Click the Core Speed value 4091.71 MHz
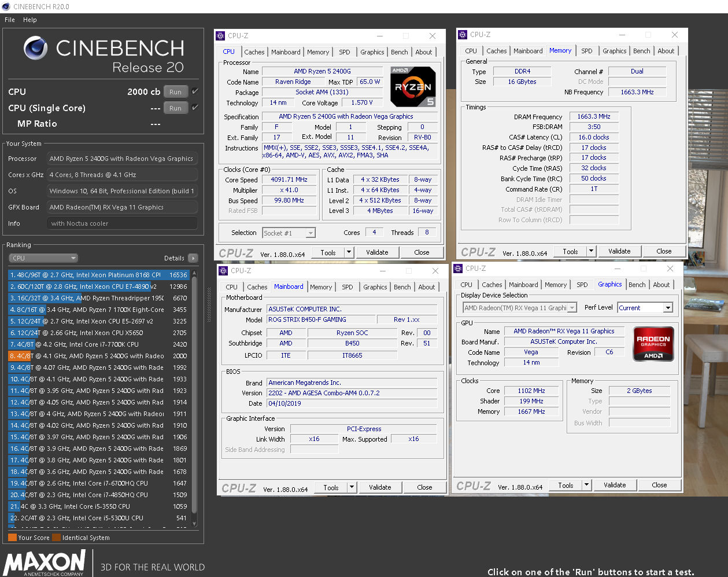Screen dimensions: 728x577 pos(290,179)
